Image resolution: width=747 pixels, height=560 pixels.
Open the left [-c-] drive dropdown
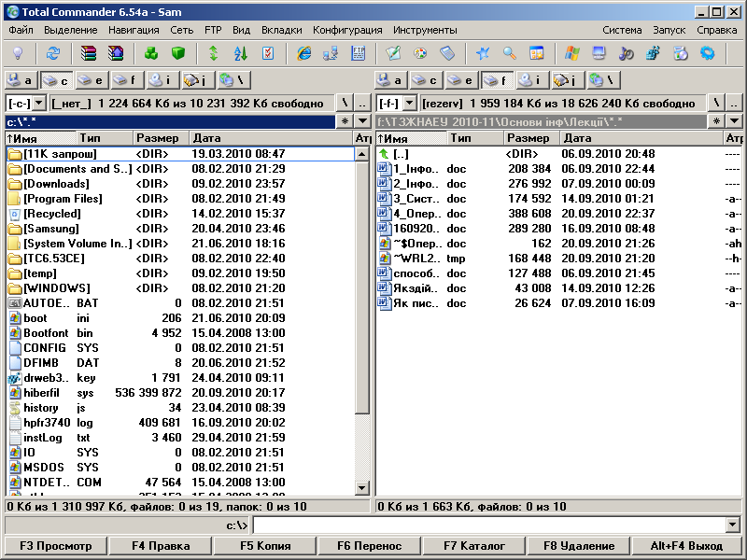click(39, 103)
